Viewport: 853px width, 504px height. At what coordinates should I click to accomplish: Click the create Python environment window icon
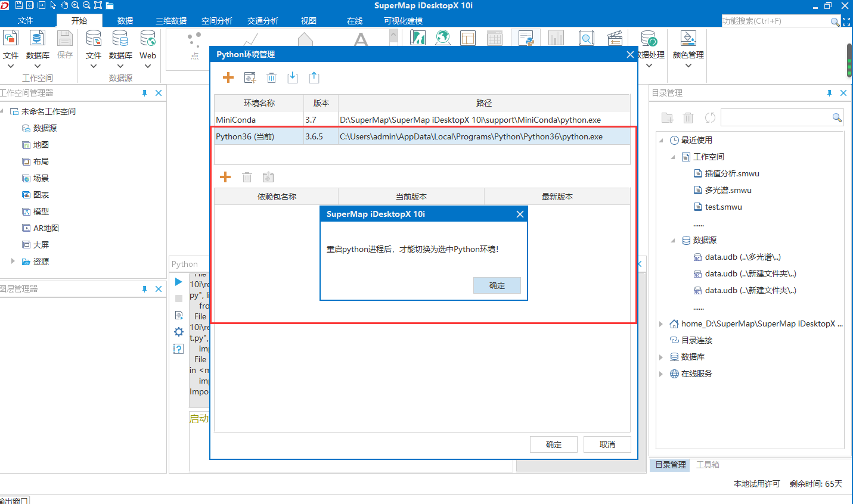point(250,77)
